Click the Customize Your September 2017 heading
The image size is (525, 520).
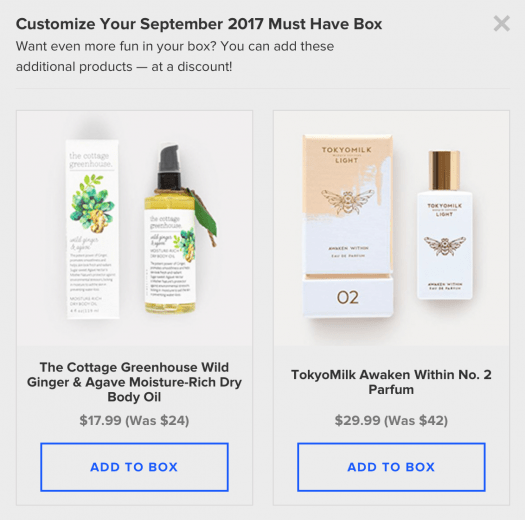click(199, 24)
